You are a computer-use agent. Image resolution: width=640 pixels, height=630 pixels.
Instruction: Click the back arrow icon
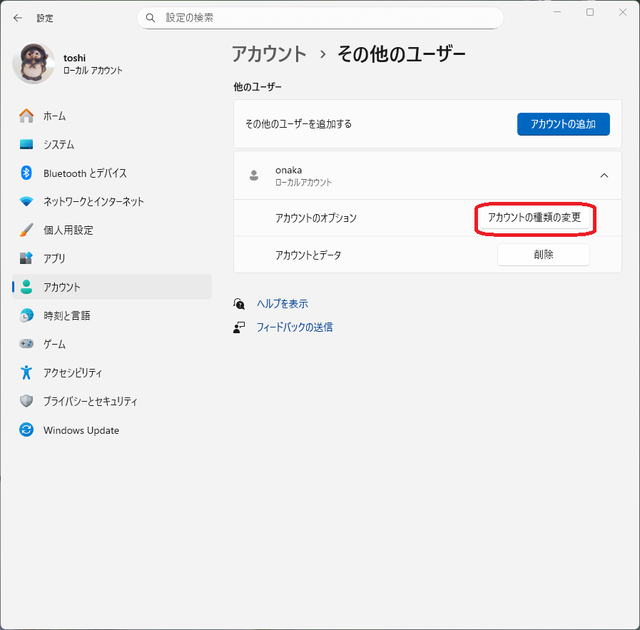18,18
